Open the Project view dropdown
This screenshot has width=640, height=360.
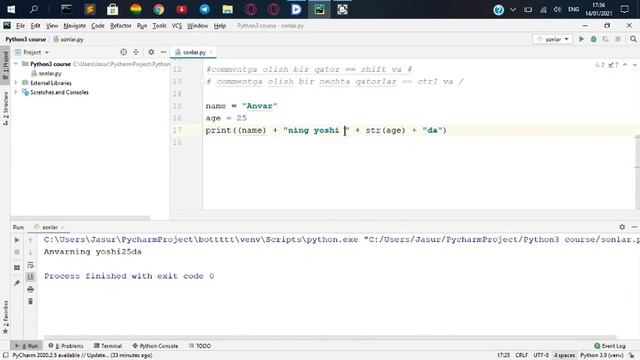(x=32, y=52)
